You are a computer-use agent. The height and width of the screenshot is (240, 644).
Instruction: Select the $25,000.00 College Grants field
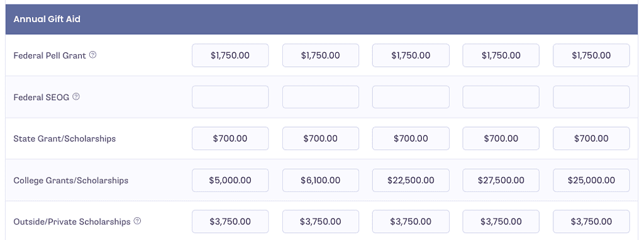point(591,180)
